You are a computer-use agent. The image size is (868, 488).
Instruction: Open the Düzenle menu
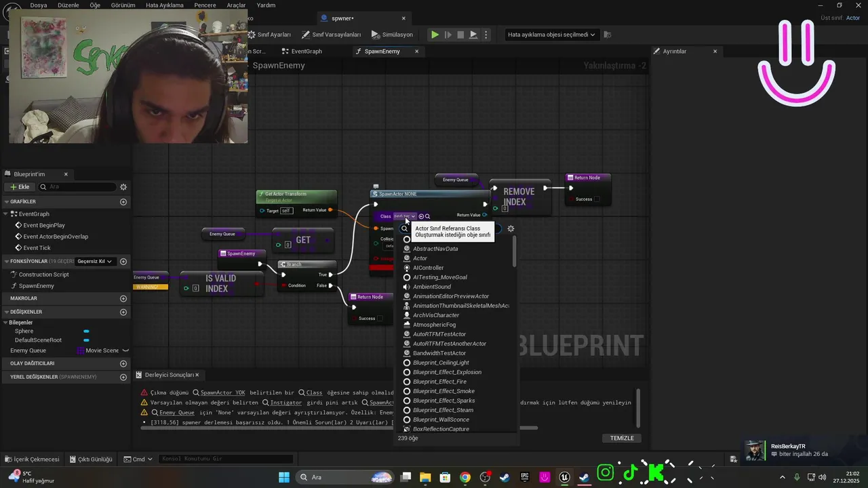click(x=68, y=5)
